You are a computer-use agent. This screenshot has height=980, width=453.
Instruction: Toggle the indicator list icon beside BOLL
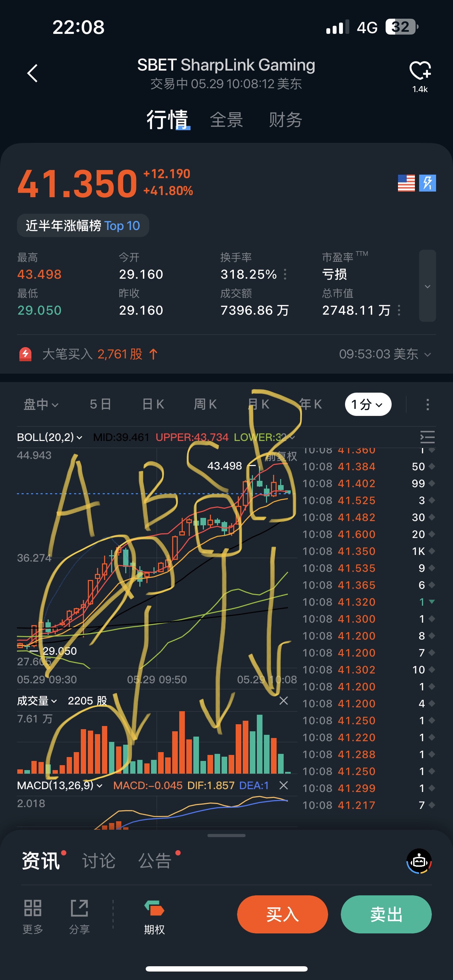[x=428, y=437]
